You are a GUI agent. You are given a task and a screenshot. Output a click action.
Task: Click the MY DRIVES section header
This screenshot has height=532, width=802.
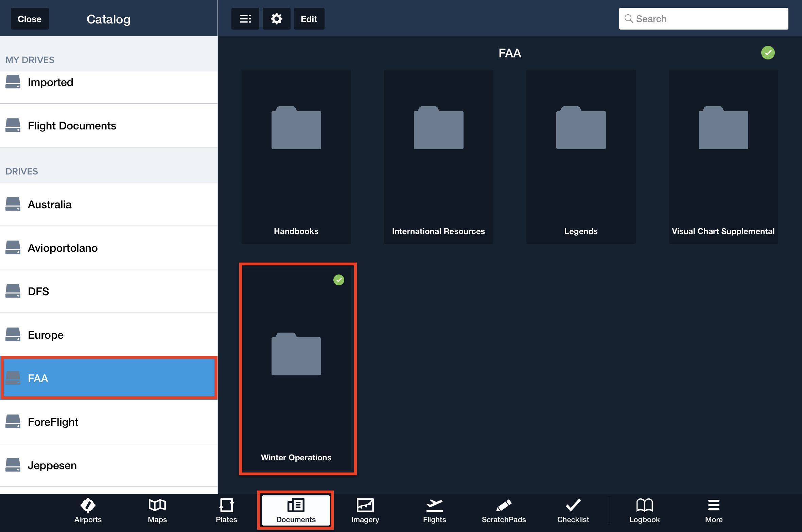[x=30, y=60]
